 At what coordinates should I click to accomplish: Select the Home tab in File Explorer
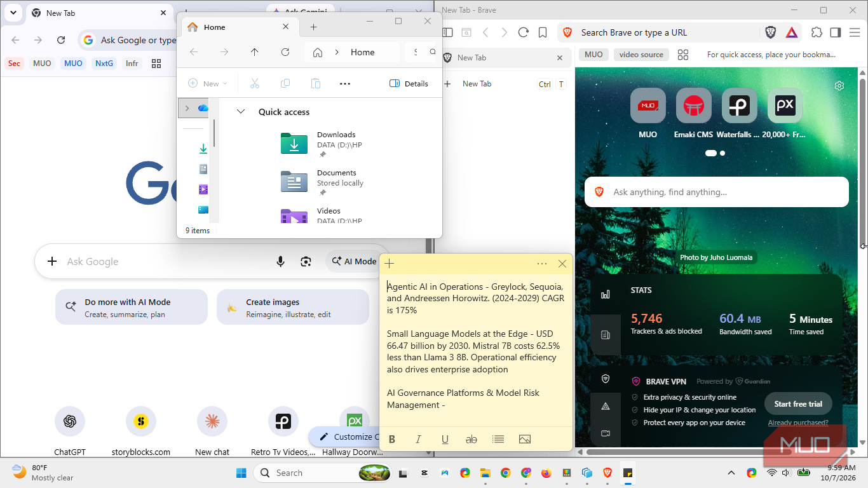coord(238,27)
